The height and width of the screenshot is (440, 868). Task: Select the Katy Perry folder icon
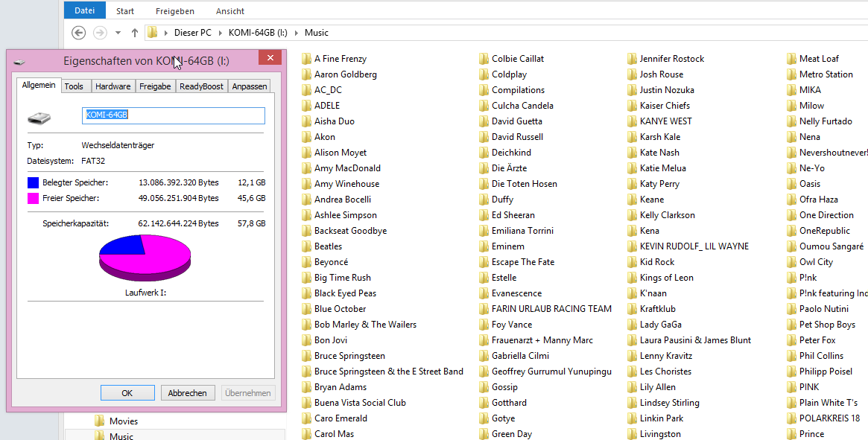coord(632,184)
